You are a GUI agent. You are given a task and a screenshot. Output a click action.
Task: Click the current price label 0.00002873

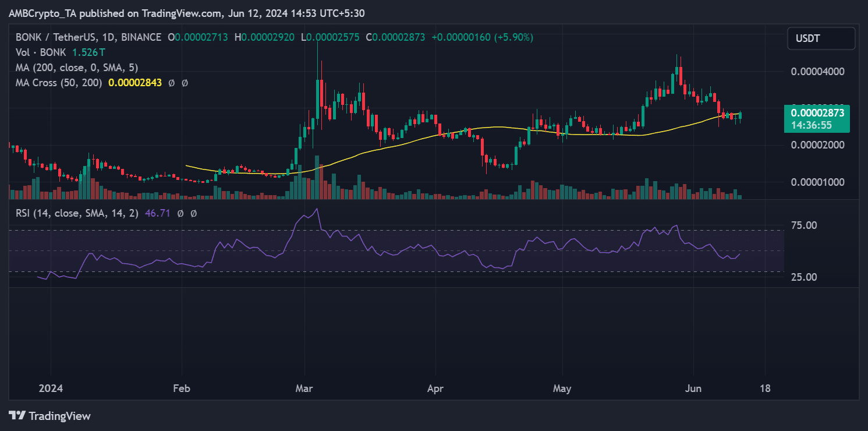click(x=817, y=113)
